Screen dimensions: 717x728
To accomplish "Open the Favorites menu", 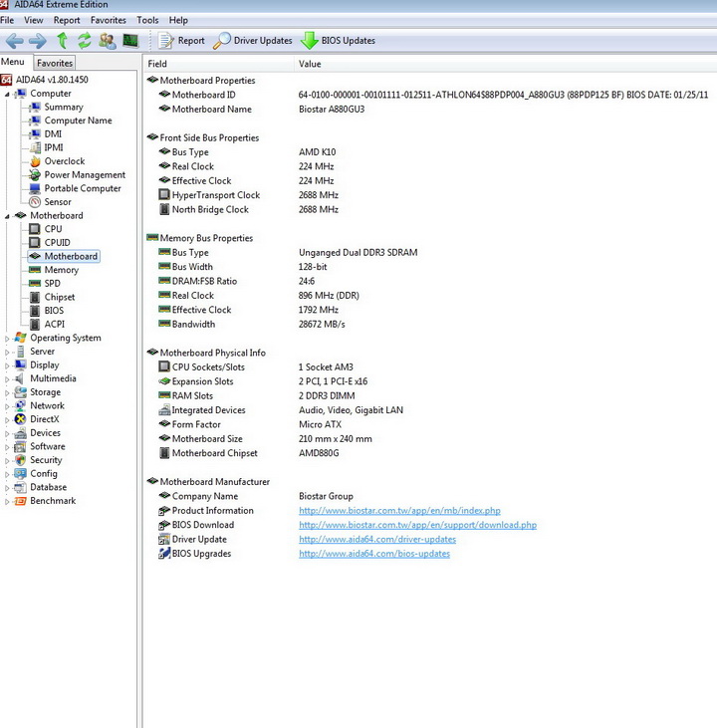I will tap(109, 21).
